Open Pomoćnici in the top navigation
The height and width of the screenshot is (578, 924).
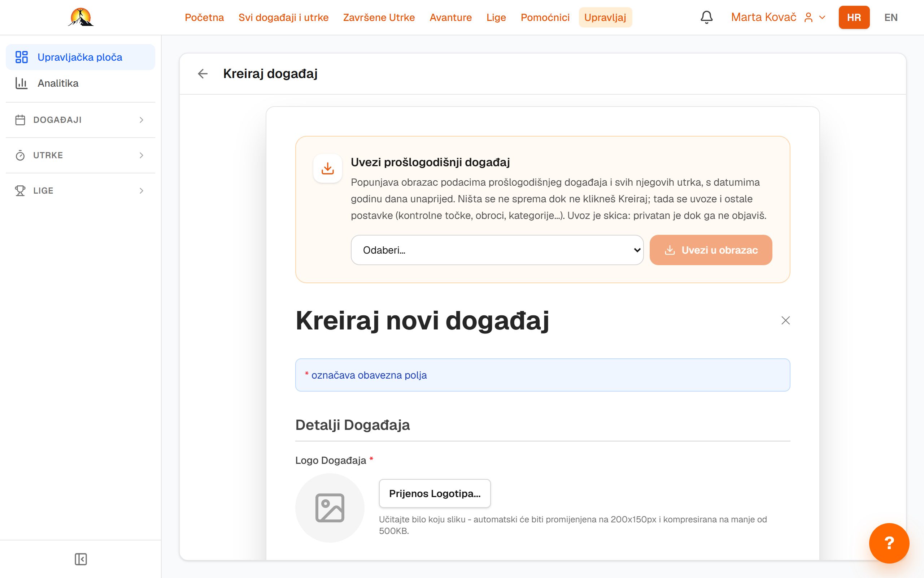[545, 17]
